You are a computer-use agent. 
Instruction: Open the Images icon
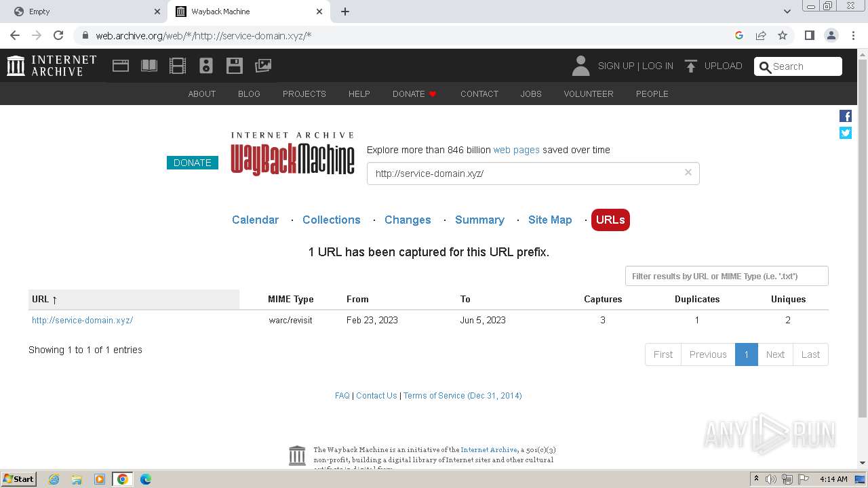(263, 66)
